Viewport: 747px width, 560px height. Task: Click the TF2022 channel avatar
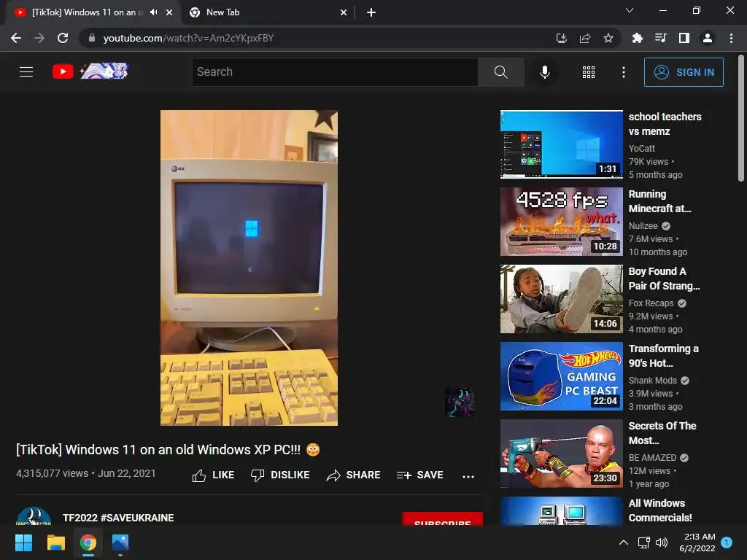pyautogui.click(x=34, y=516)
